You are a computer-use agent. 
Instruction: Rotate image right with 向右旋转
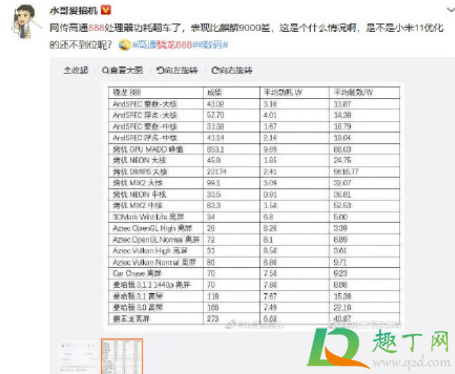232,70
